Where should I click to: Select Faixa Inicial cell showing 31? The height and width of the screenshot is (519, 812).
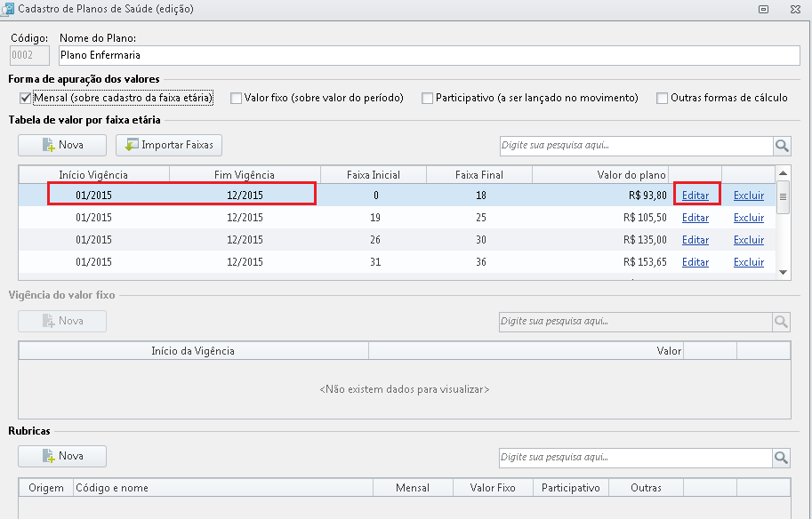click(x=375, y=262)
